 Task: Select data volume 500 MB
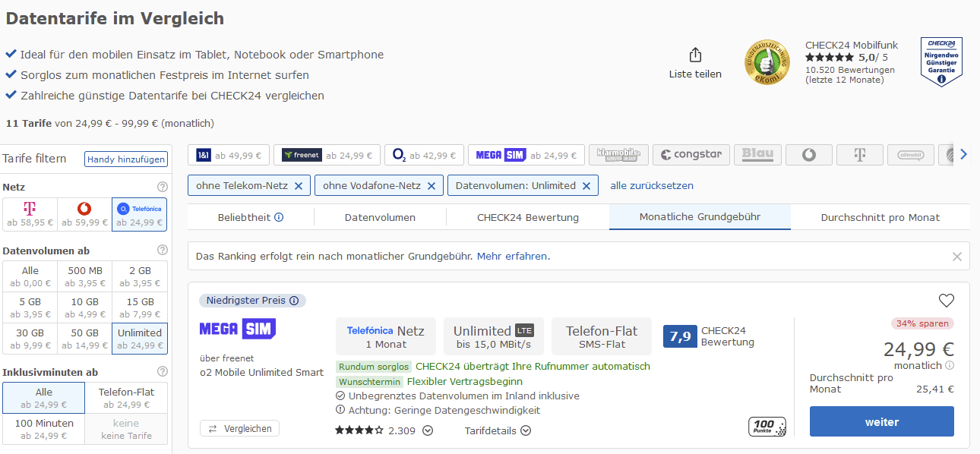click(x=84, y=276)
